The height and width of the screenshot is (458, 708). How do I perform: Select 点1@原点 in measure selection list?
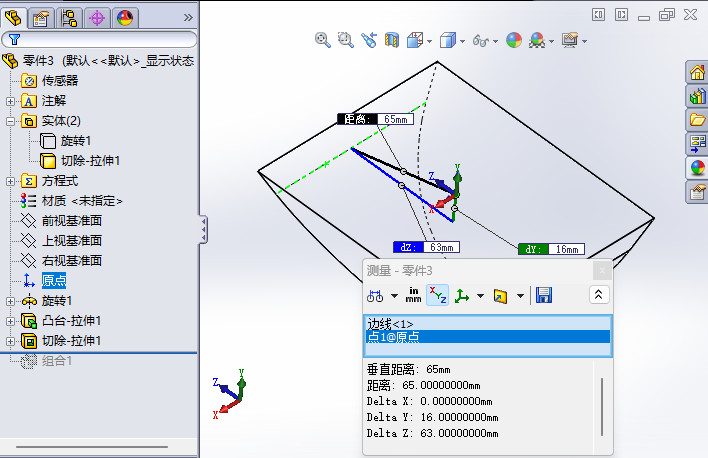point(488,336)
